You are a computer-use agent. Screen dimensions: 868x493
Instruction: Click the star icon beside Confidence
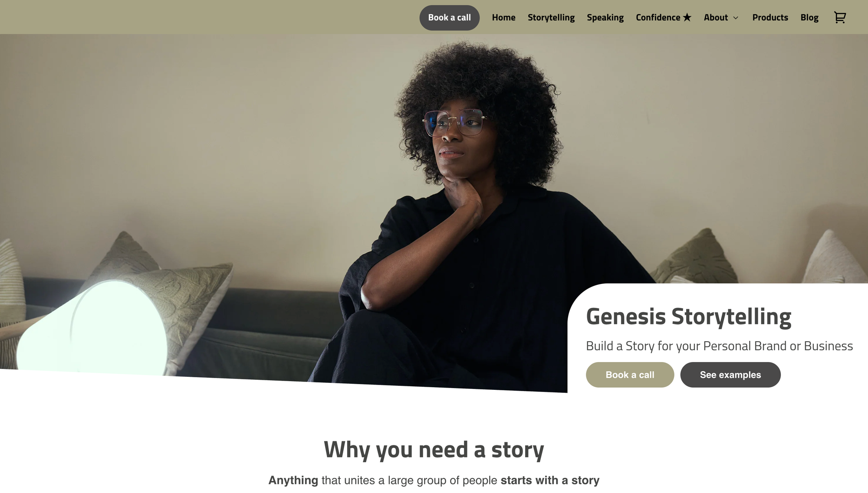tap(687, 17)
